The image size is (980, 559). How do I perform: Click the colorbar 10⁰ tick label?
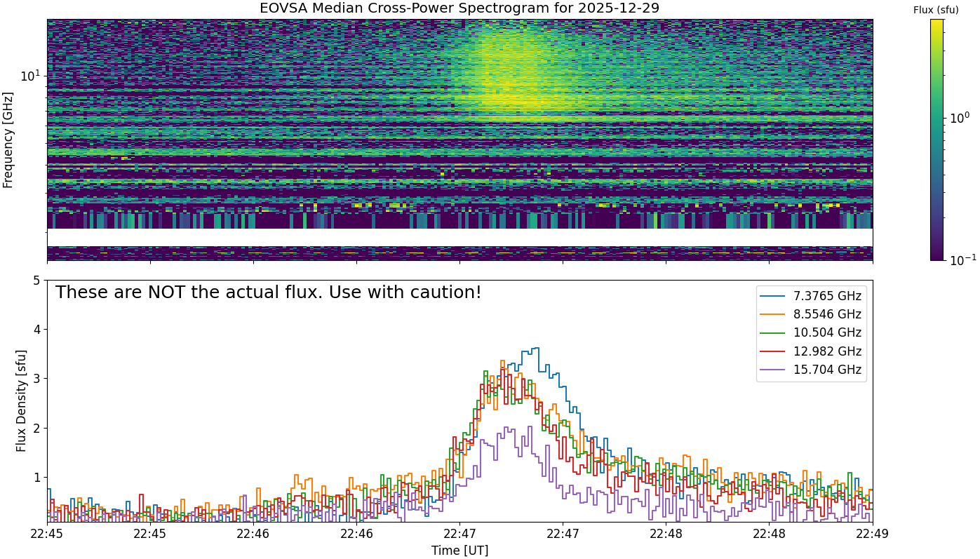(x=959, y=116)
